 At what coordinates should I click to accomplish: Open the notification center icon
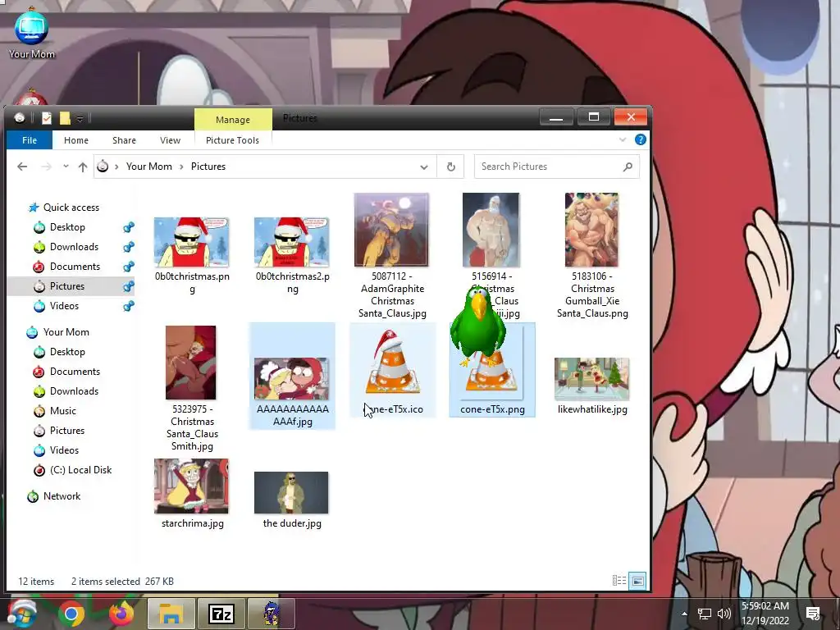point(813,614)
